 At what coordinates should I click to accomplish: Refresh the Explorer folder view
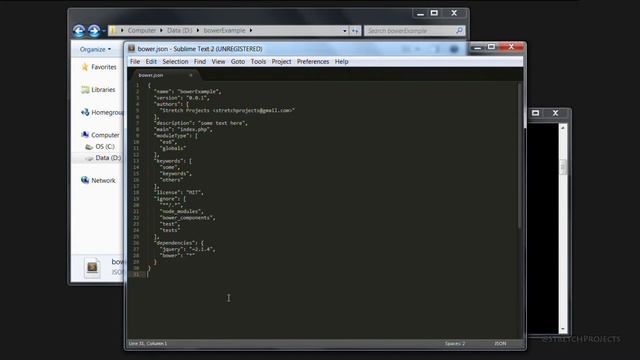click(x=355, y=31)
